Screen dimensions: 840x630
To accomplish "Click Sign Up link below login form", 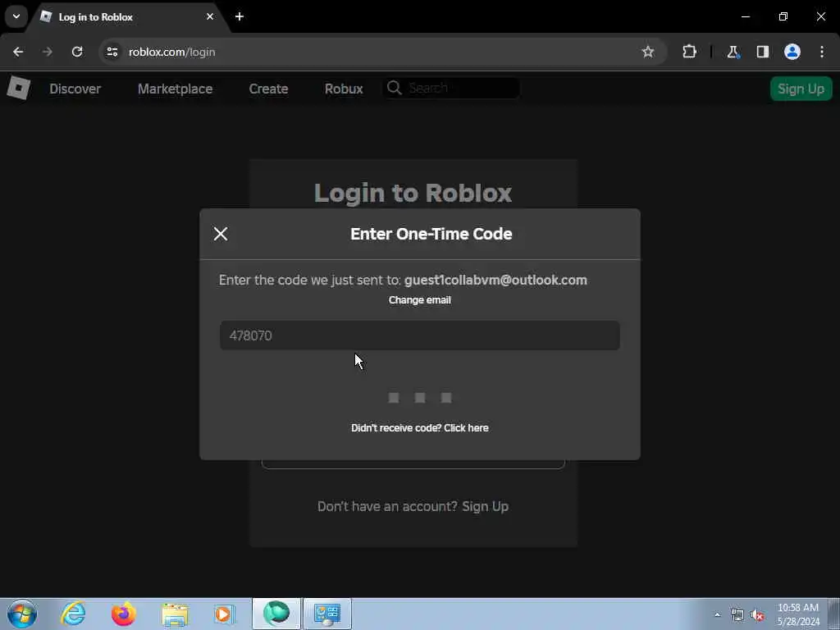I will coord(486,506).
